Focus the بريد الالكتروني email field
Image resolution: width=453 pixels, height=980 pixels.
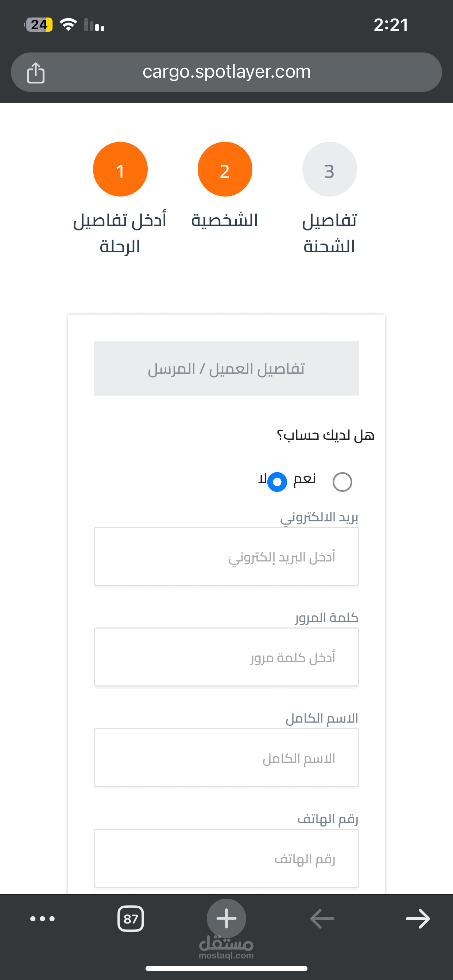coord(226,556)
